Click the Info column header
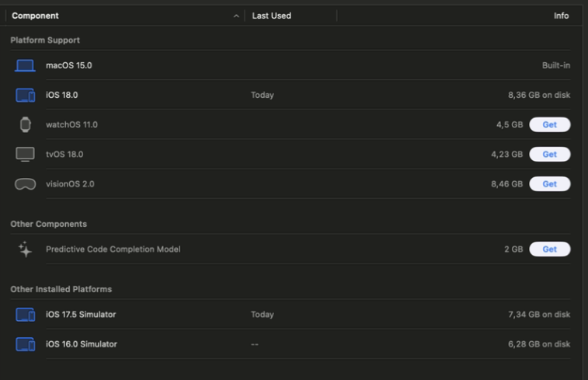 click(x=561, y=16)
